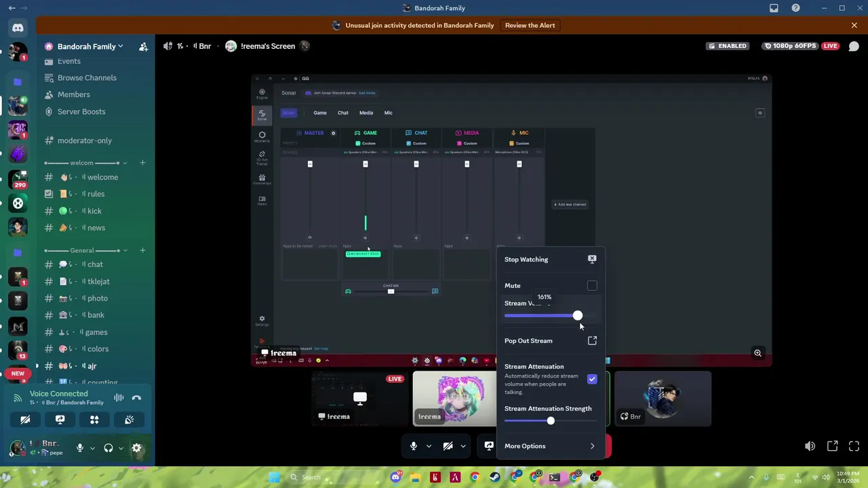Image resolution: width=868 pixels, height=488 pixels.
Task: Open the colors channel
Action: tap(95, 349)
